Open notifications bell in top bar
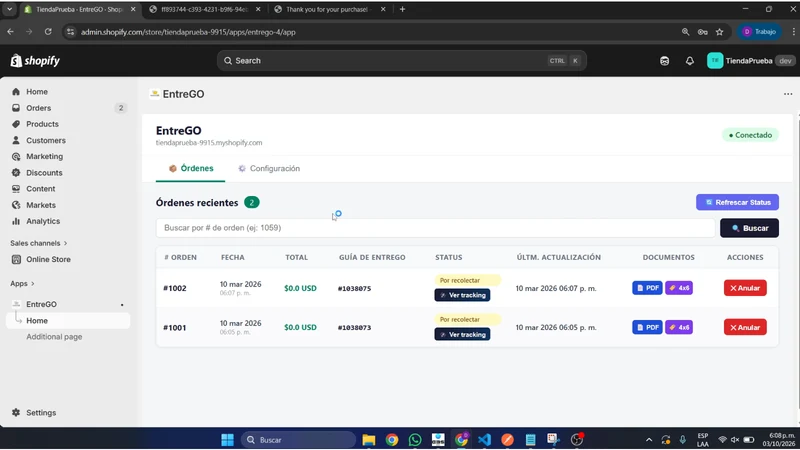The image size is (800, 450). [x=690, y=61]
